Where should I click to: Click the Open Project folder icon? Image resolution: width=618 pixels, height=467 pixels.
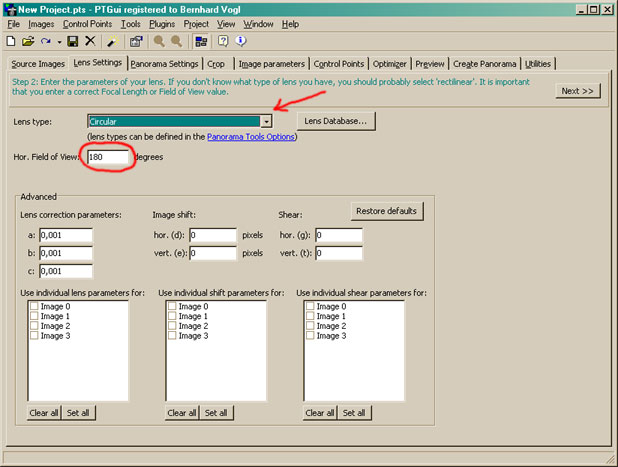click(28, 41)
